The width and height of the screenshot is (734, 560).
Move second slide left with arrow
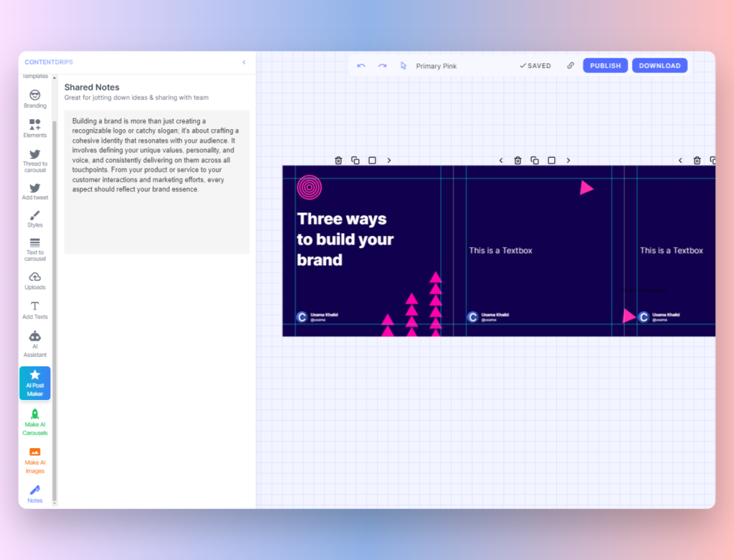point(501,161)
